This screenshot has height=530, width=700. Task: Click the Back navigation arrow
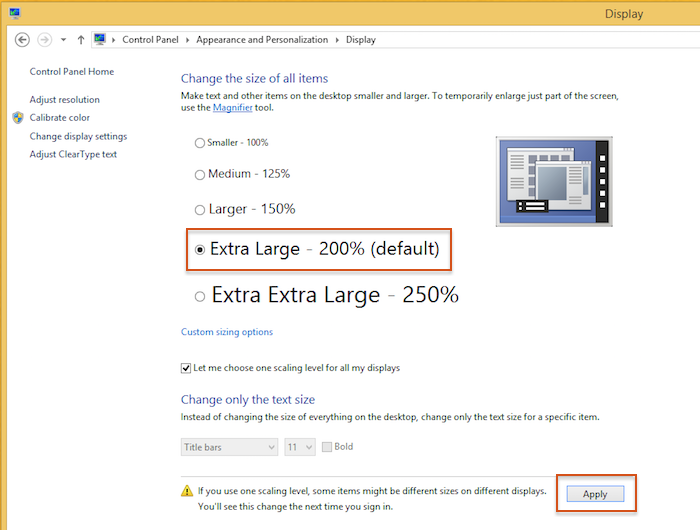(x=22, y=40)
